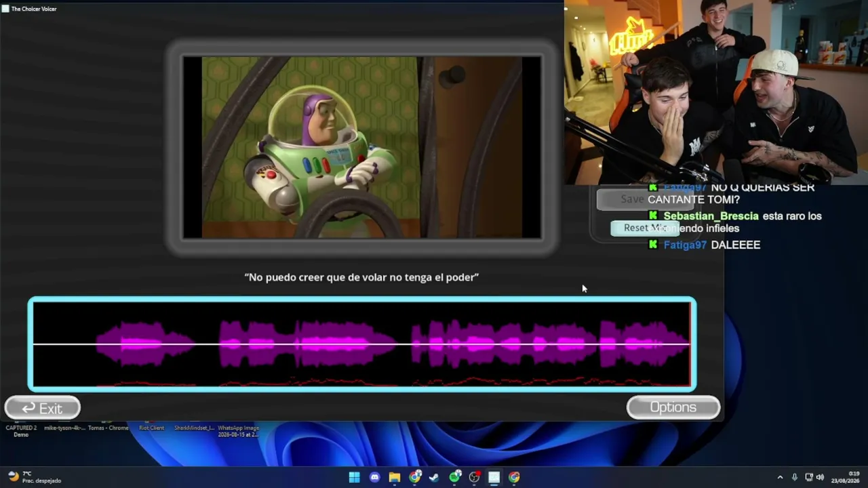Click the Reset Mic button
Screen dimensions: 868x488
pos(644,228)
